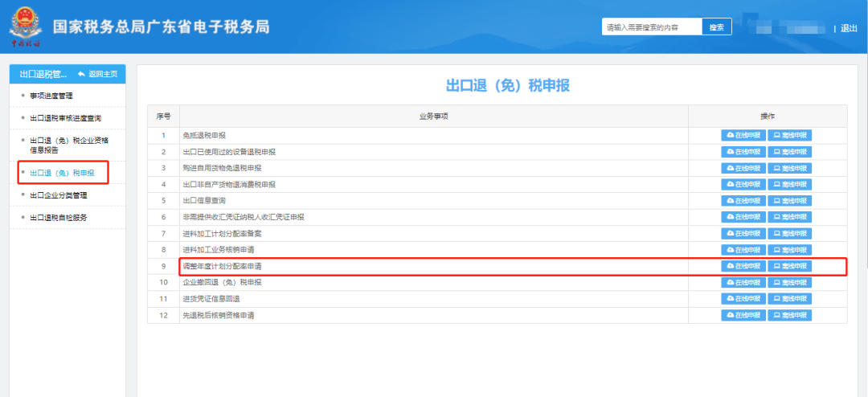Click 在线申报 for 企业撤回退（免）税申报

coord(743,282)
